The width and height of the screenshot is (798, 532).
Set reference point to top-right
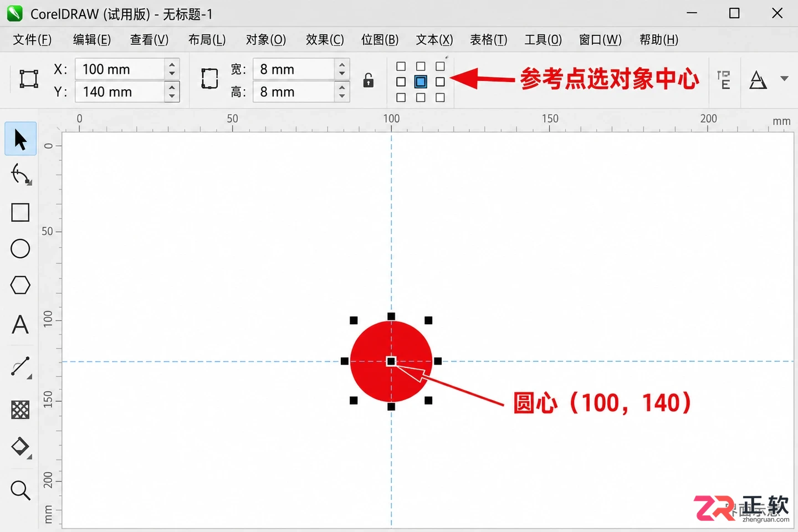tap(441, 66)
